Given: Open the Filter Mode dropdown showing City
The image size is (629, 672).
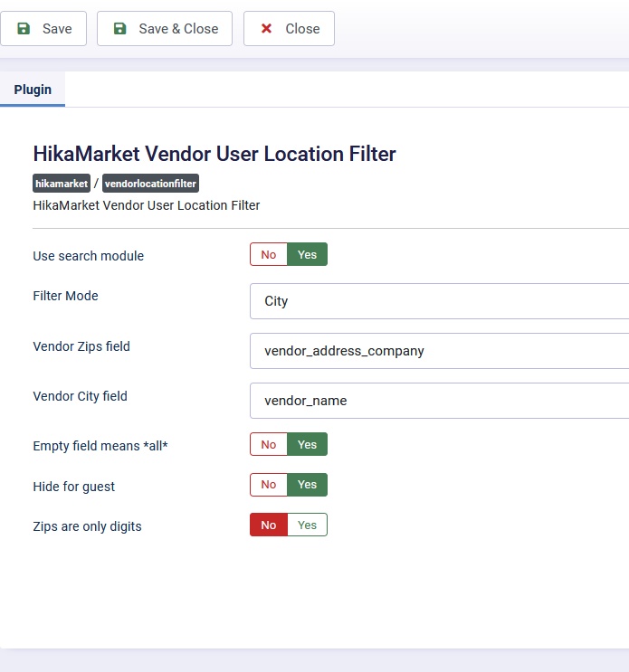Looking at the screenshot, I should coord(439,301).
